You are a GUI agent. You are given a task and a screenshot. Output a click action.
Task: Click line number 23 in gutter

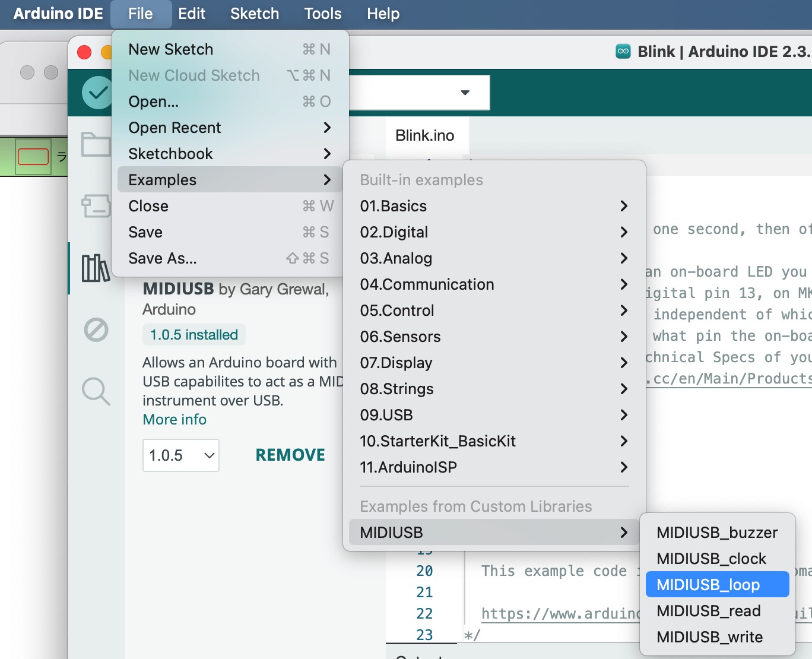[424, 635]
